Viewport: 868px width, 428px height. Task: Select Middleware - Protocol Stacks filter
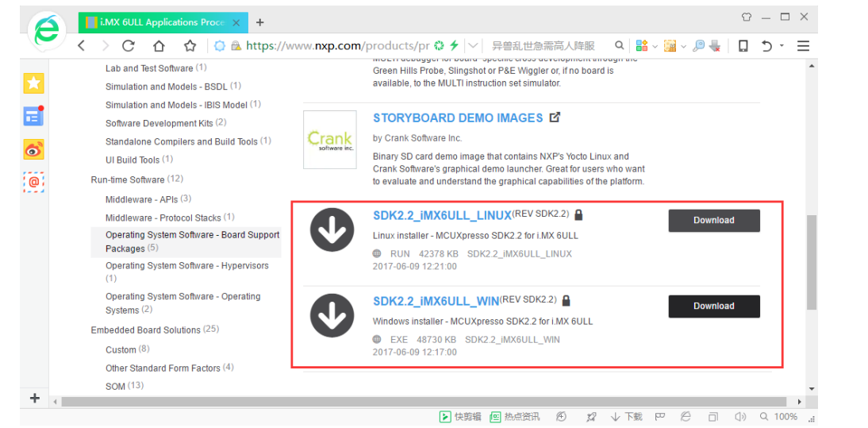click(170, 218)
